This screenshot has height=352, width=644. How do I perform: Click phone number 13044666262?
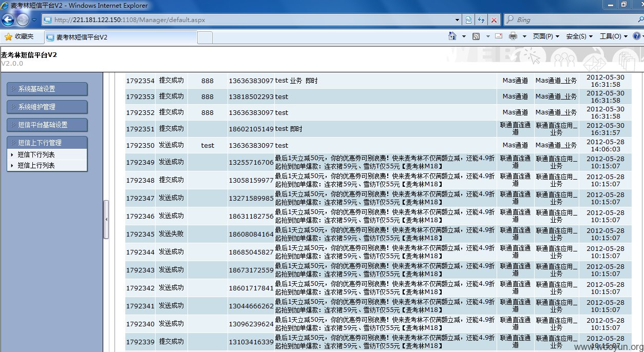[x=251, y=306]
